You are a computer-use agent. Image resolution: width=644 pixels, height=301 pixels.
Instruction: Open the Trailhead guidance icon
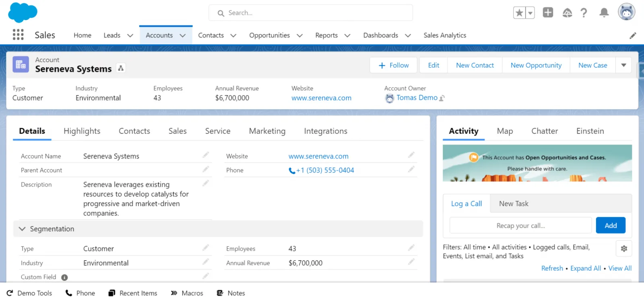[567, 13]
